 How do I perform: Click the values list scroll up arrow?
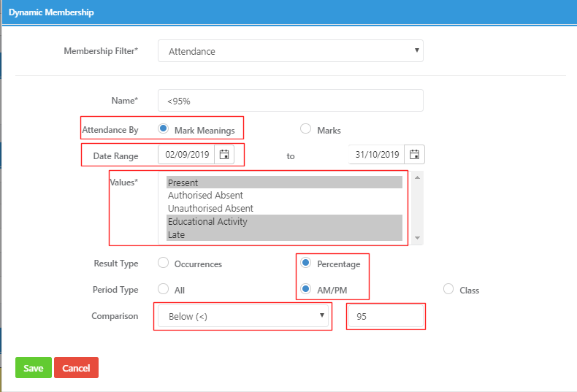click(x=417, y=177)
